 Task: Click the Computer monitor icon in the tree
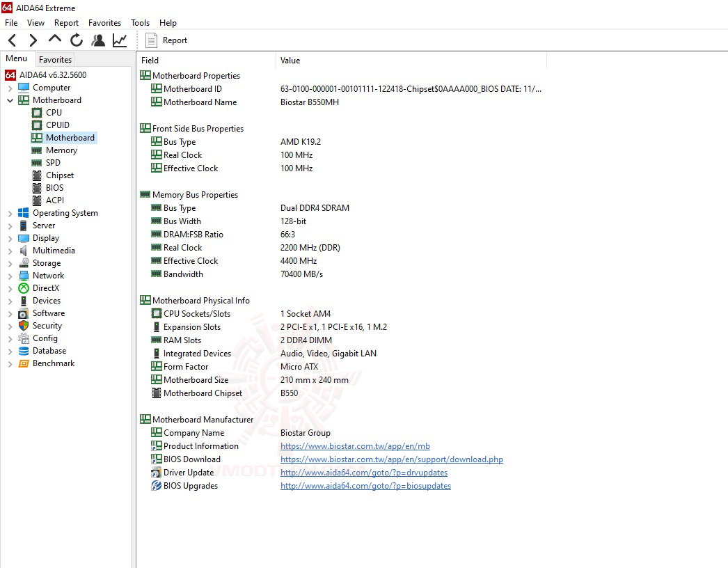[24, 87]
